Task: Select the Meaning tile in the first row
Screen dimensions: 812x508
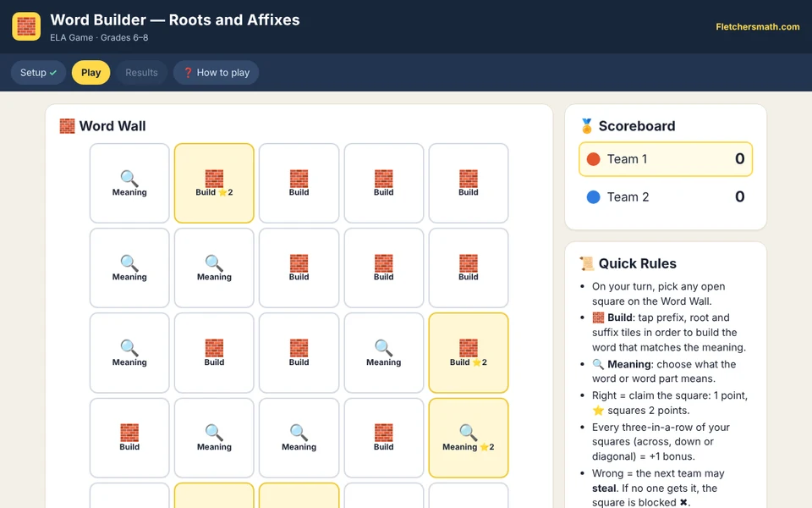Action: click(x=129, y=184)
